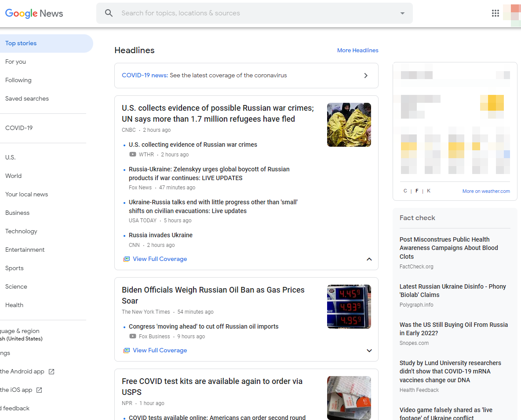Open the Google apps grid
The width and height of the screenshot is (521, 420).
pyautogui.click(x=495, y=13)
